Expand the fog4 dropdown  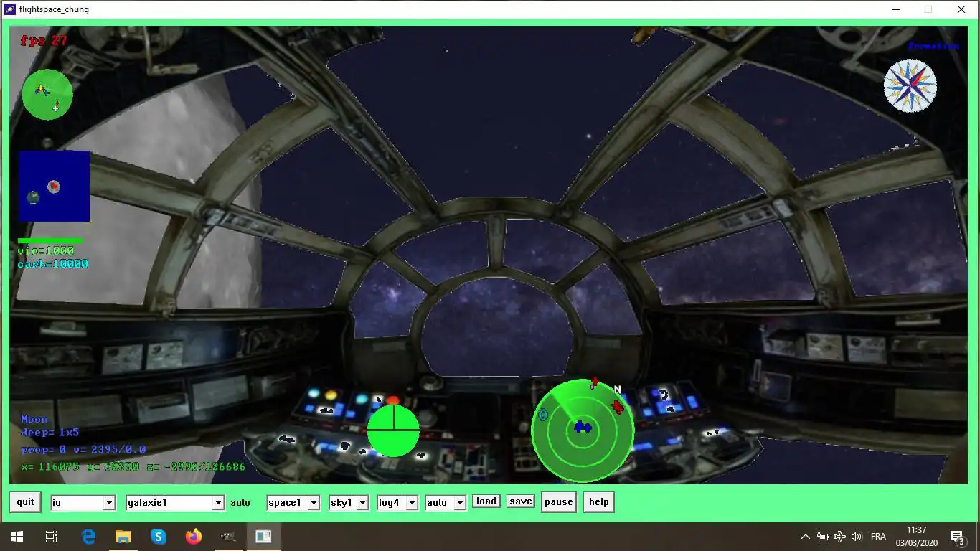coord(397,503)
